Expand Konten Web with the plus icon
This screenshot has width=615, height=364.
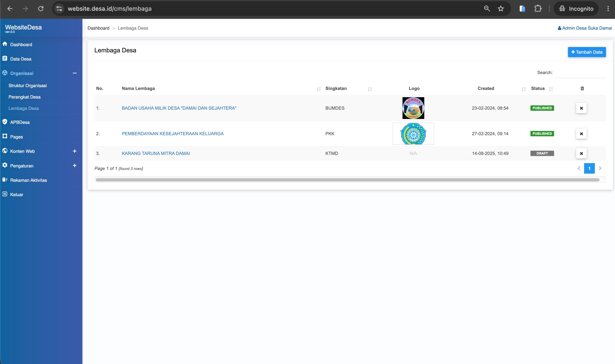74,151
